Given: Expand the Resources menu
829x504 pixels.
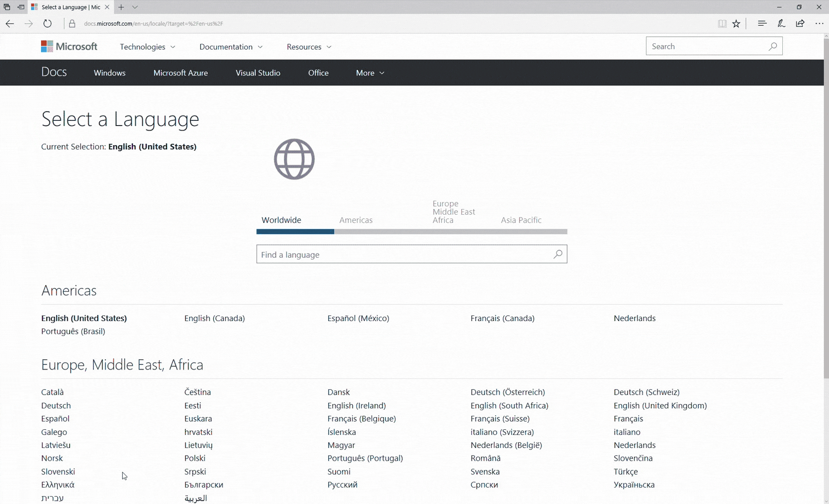Looking at the screenshot, I should [x=309, y=47].
